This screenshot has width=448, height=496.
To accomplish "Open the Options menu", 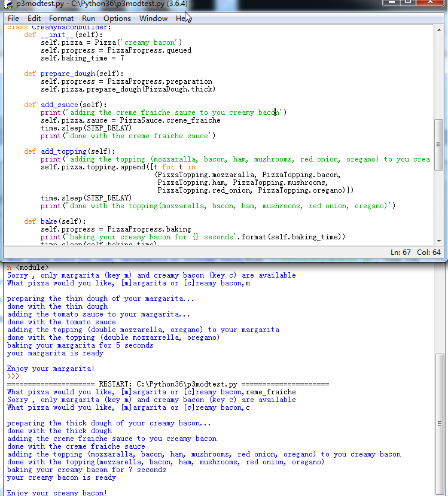I will point(117,19).
